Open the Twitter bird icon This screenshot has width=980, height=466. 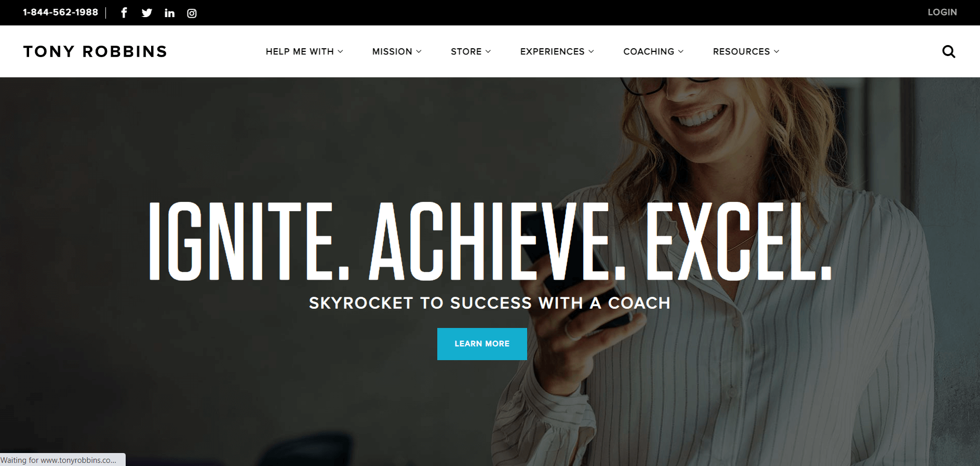(147, 13)
